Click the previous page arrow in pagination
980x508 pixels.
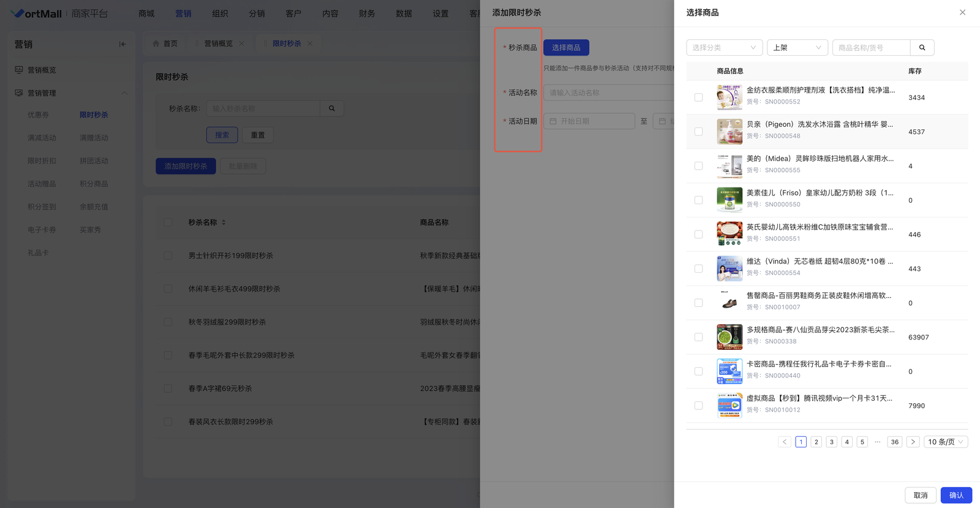785,442
